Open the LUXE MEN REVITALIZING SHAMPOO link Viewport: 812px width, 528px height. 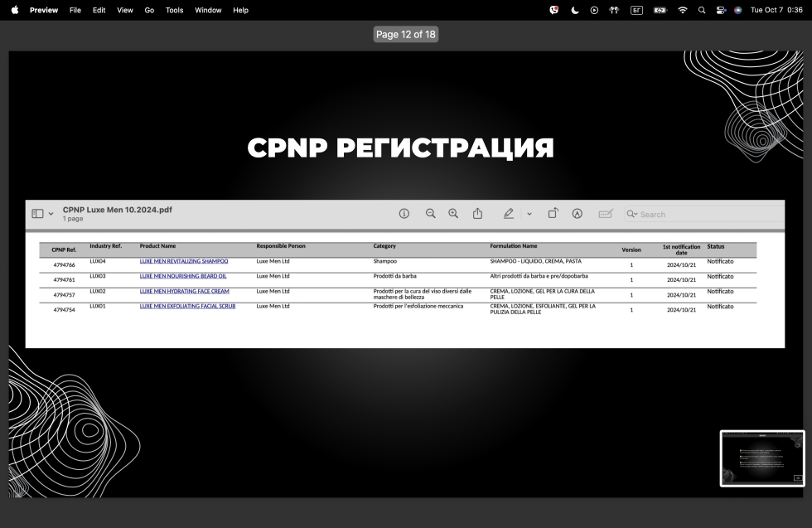183,261
